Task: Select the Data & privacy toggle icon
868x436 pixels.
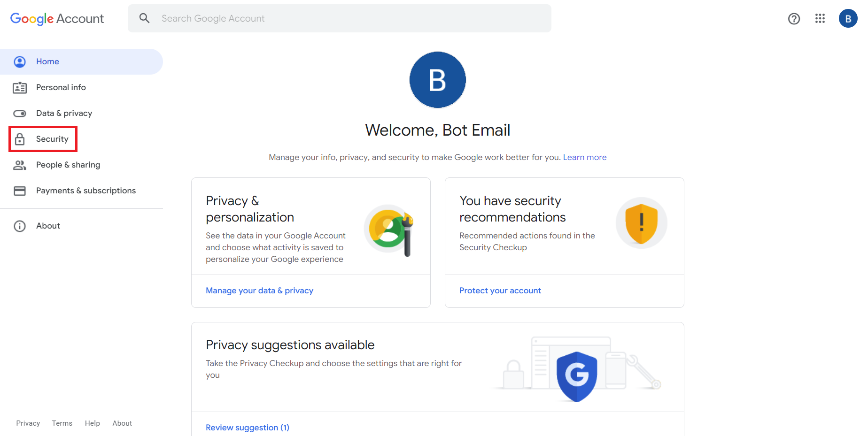Action: [x=20, y=113]
